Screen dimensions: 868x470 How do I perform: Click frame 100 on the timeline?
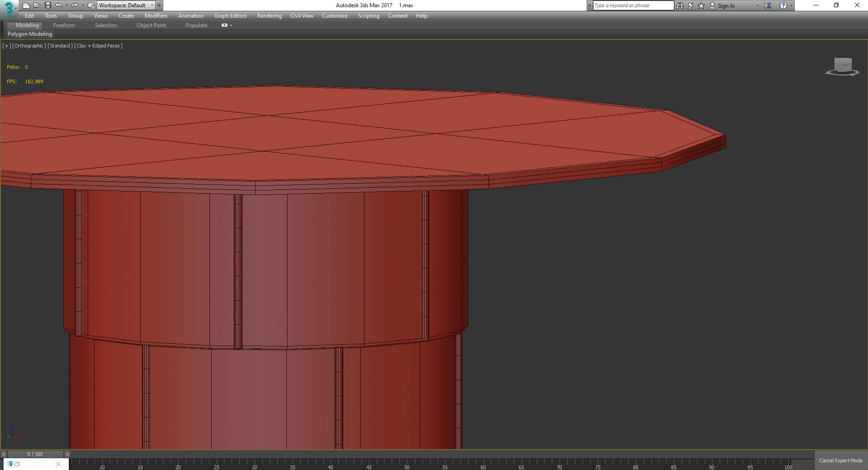(788, 467)
